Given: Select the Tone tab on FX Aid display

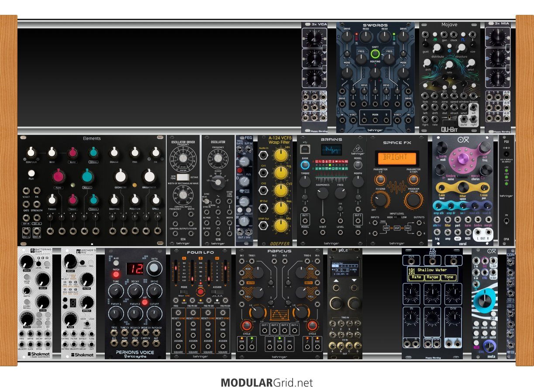Looking at the screenshot, I should point(448,277).
